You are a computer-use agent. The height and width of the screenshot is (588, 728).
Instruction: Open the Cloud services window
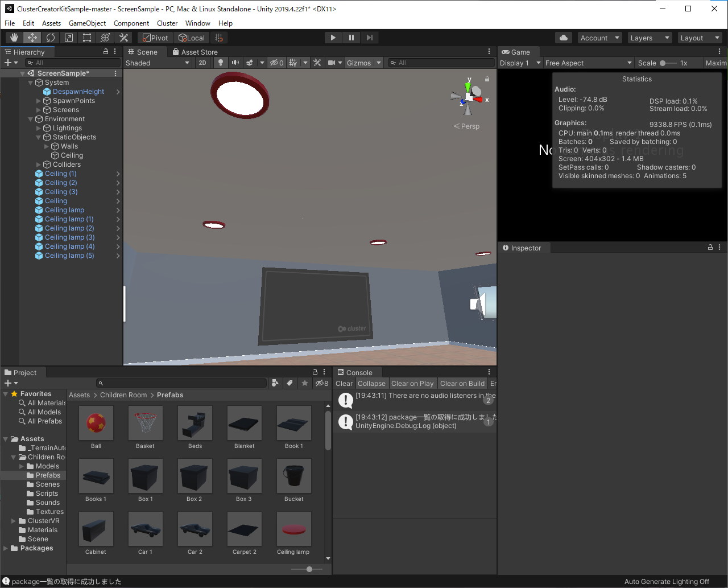(x=563, y=37)
